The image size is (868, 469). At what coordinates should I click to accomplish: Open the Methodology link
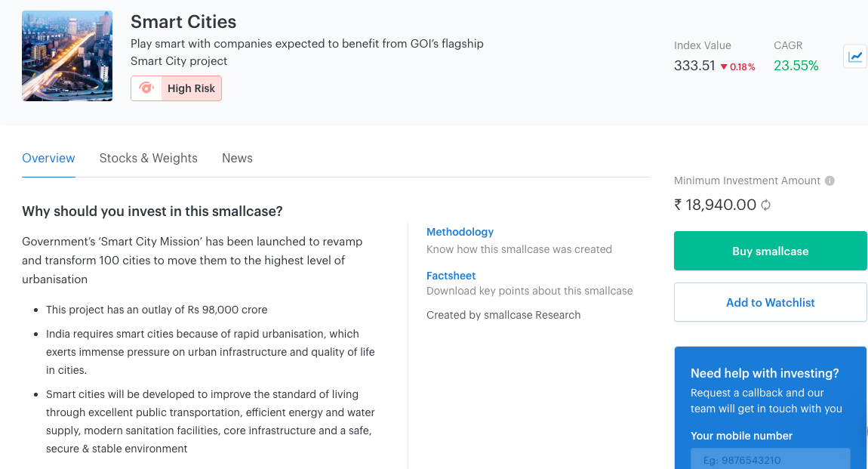460,232
